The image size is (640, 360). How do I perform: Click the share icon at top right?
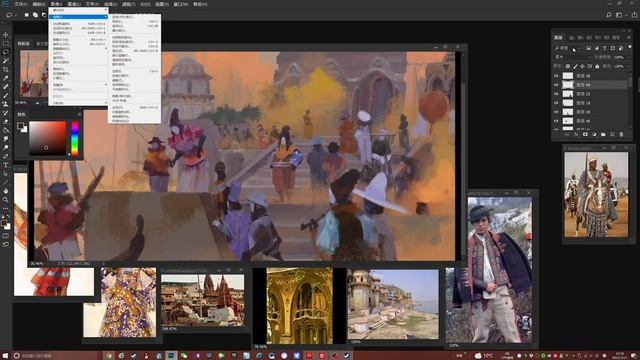[634, 15]
